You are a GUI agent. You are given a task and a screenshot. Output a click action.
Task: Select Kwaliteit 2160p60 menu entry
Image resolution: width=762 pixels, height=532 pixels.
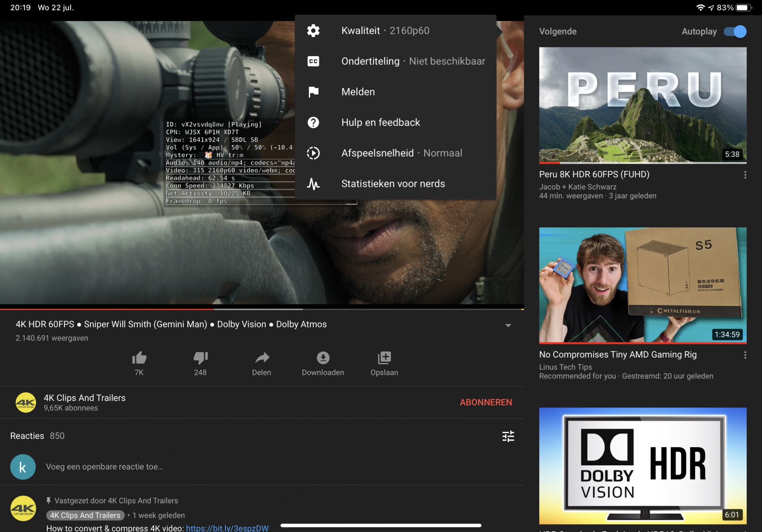click(x=395, y=30)
